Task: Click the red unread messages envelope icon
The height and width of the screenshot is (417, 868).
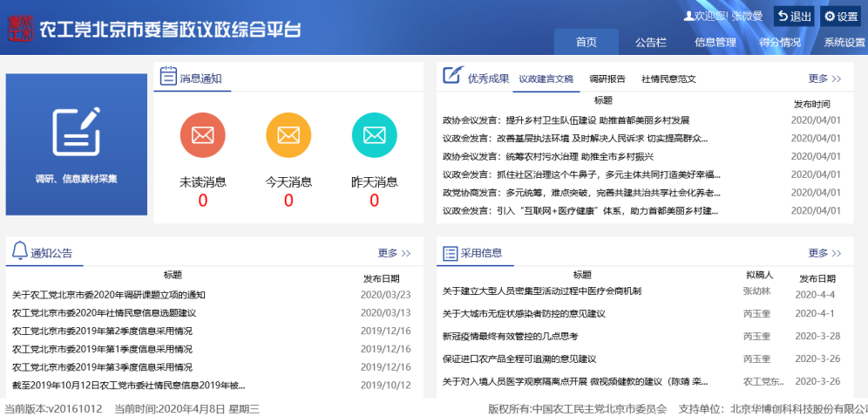Action: pos(202,135)
